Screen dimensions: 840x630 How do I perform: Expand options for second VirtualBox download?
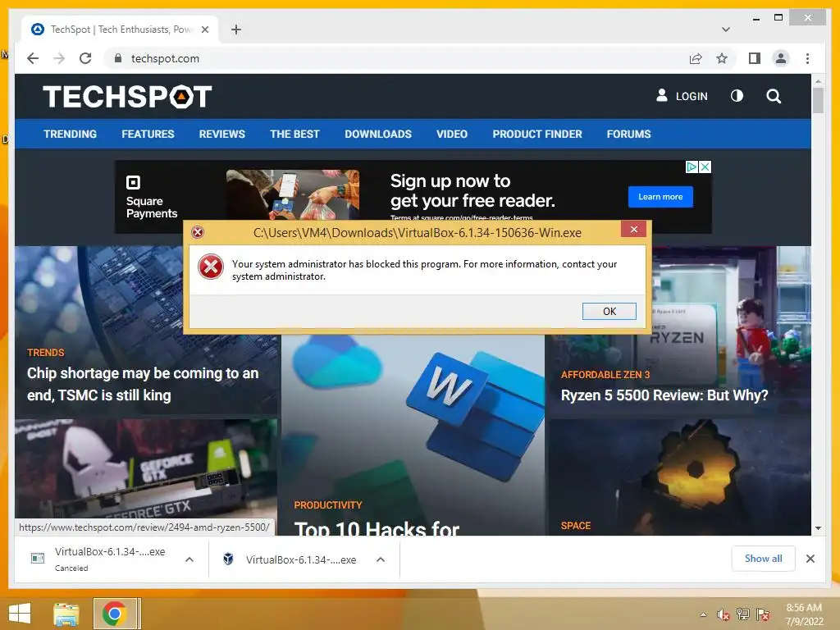pos(381,559)
